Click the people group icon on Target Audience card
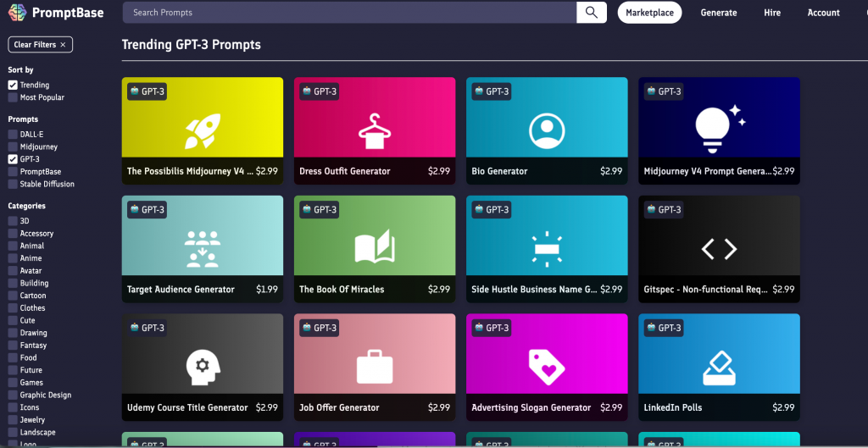This screenshot has height=448, width=868. pyautogui.click(x=203, y=250)
